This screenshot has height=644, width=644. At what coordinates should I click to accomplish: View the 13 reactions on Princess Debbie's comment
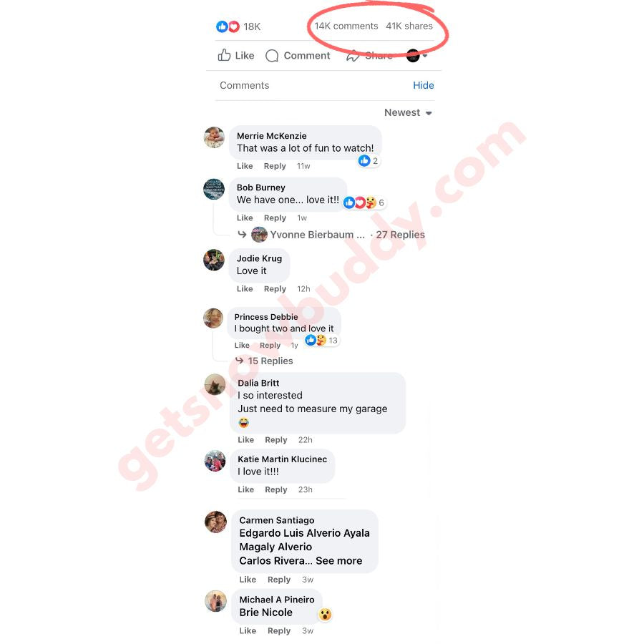[x=321, y=340]
